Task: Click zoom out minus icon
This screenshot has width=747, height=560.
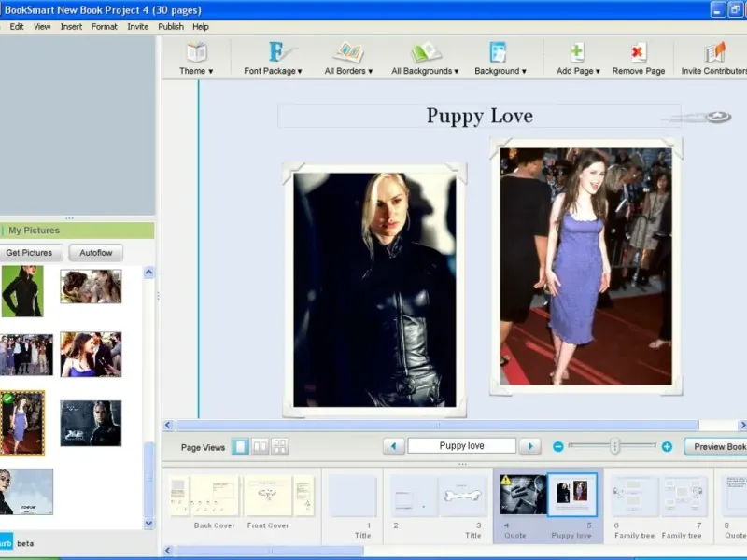Action: 558,447
